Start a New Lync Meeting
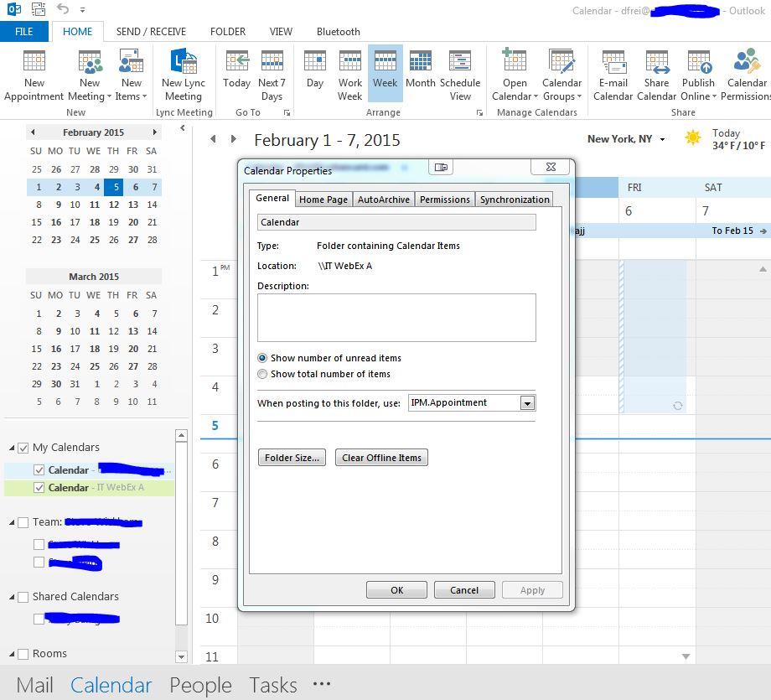 coord(184,75)
